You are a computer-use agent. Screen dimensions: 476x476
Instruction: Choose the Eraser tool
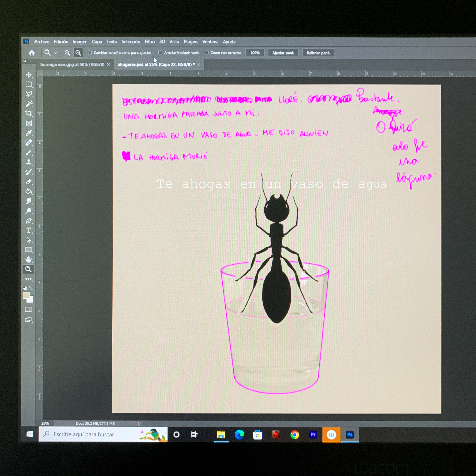coord(29,182)
